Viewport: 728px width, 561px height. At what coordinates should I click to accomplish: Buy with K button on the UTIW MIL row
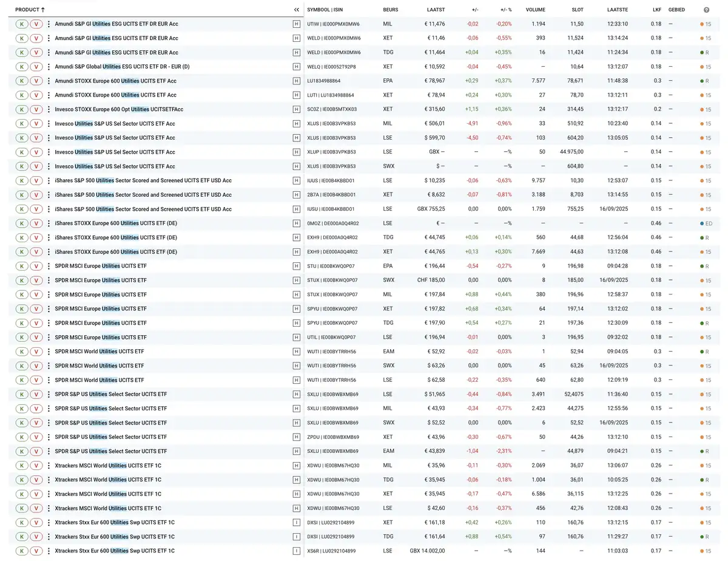point(22,24)
